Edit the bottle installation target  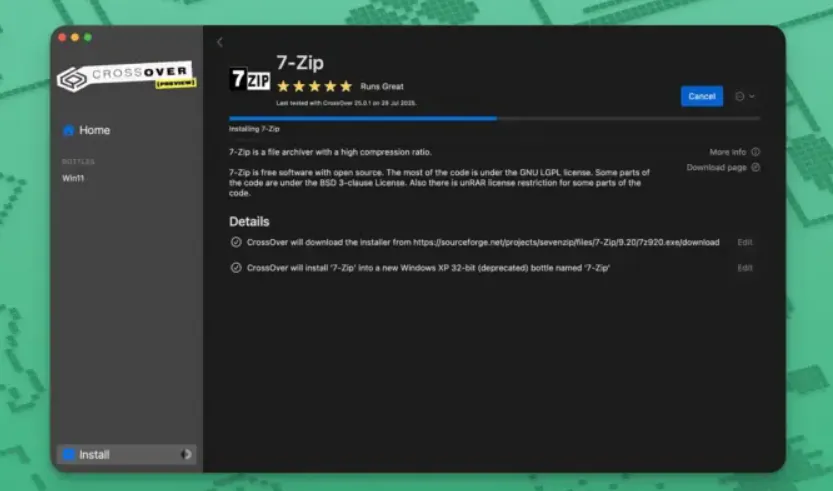[x=745, y=268]
